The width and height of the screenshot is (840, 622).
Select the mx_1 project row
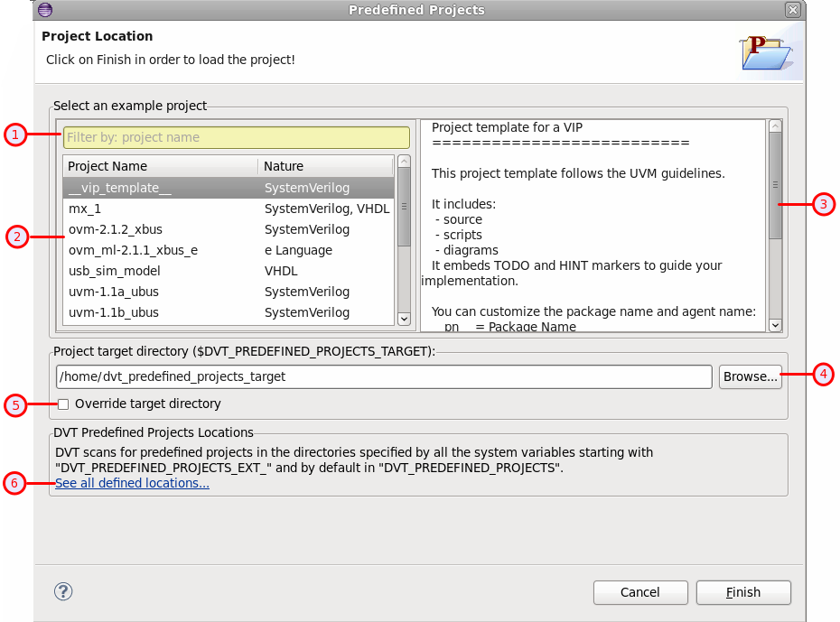tap(85, 209)
